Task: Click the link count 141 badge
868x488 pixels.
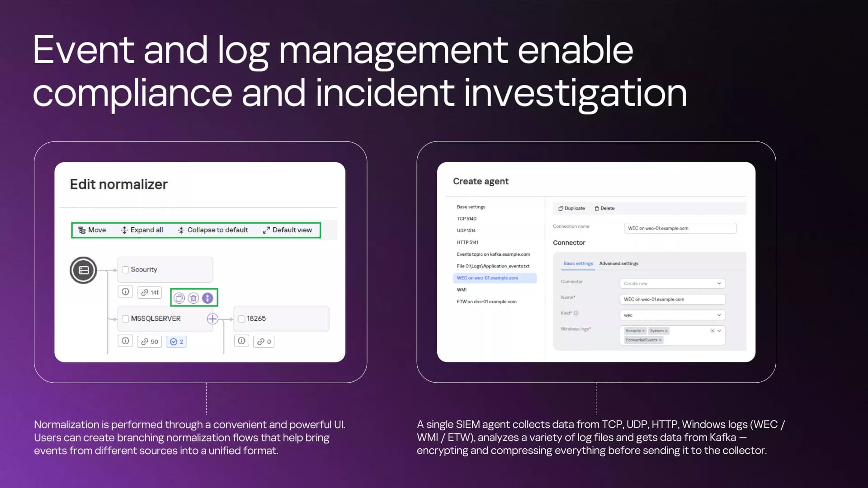Action: [150, 292]
